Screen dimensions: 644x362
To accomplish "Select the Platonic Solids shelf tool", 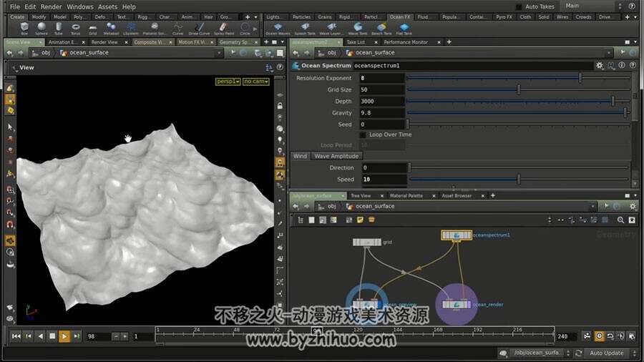I will tap(155, 29).
